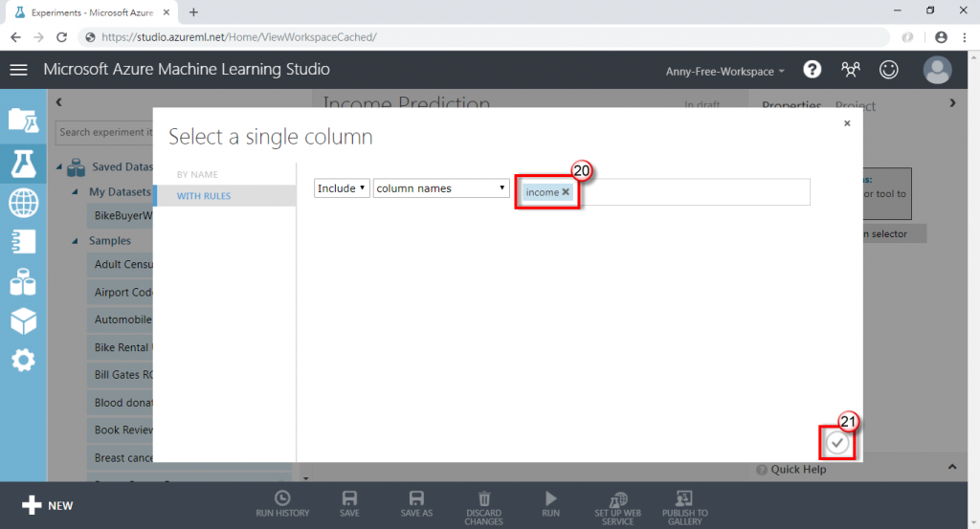Click Save in bottom bar
This screenshot has height=529, width=980.
coord(349,505)
